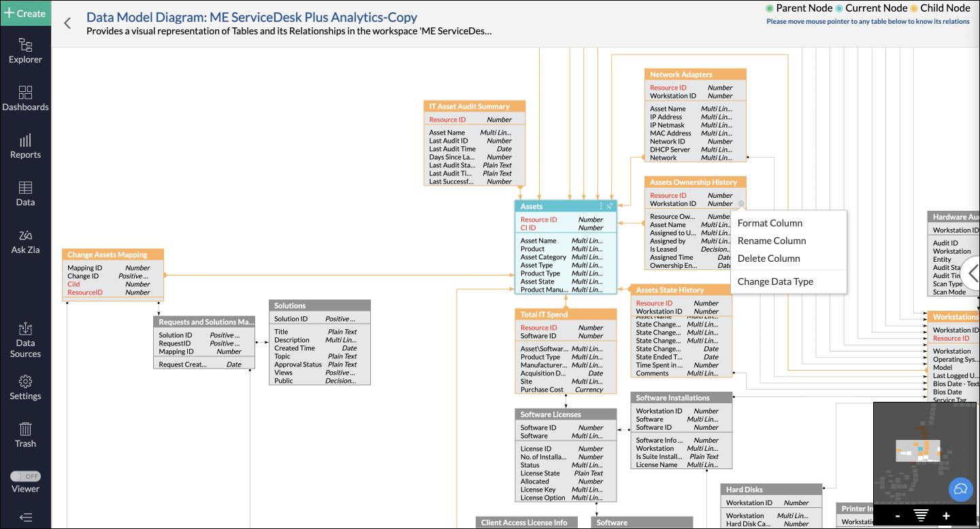Open workspace Settings from sidebar
This screenshot has width=980, height=529.
click(x=25, y=388)
